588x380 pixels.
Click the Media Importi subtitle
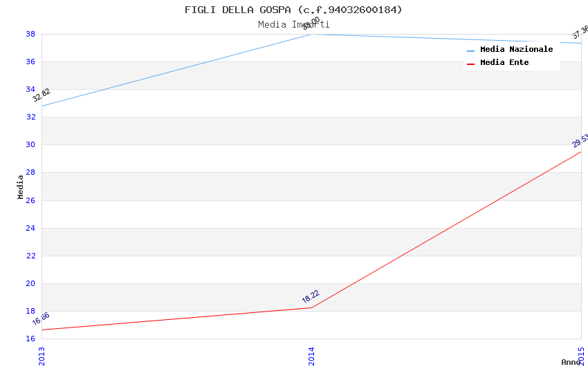(293, 24)
